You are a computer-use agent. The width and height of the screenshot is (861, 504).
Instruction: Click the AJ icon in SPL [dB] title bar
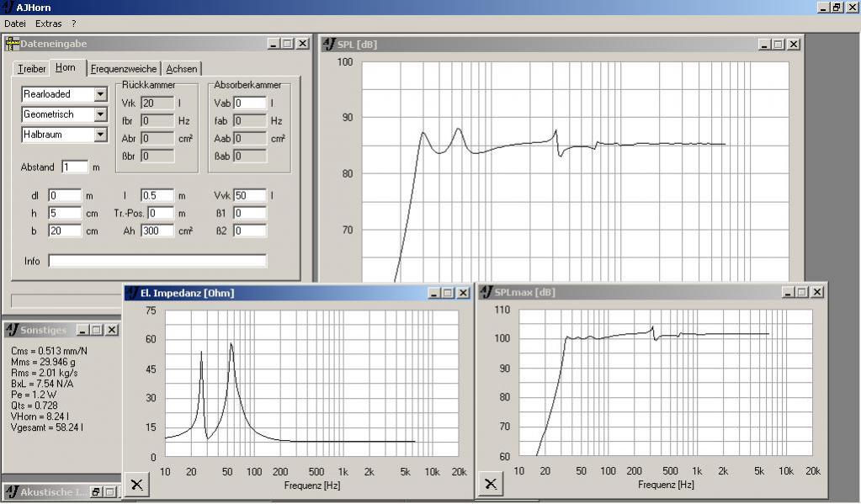click(x=329, y=44)
